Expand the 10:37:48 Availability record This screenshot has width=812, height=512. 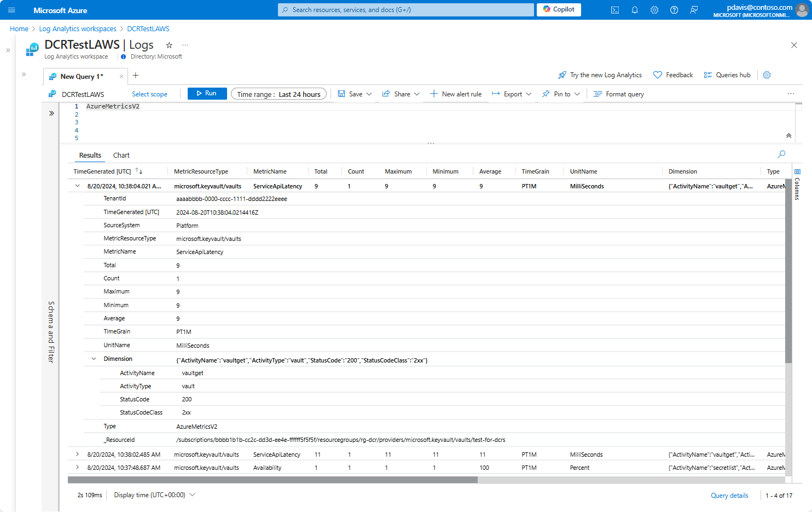coord(77,467)
